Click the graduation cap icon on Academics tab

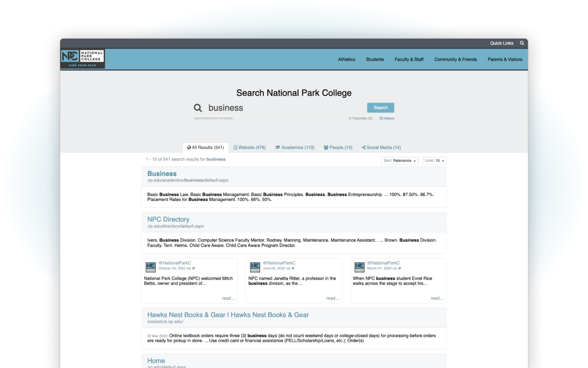click(278, 148)
